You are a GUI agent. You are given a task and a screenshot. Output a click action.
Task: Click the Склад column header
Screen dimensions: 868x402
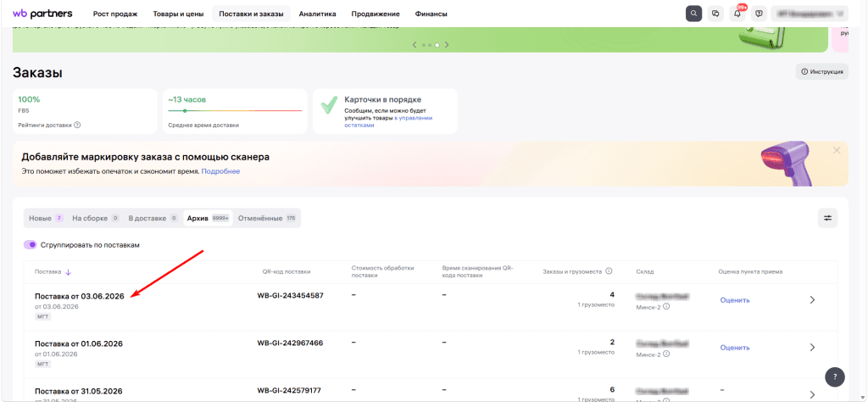coord(645,272)
